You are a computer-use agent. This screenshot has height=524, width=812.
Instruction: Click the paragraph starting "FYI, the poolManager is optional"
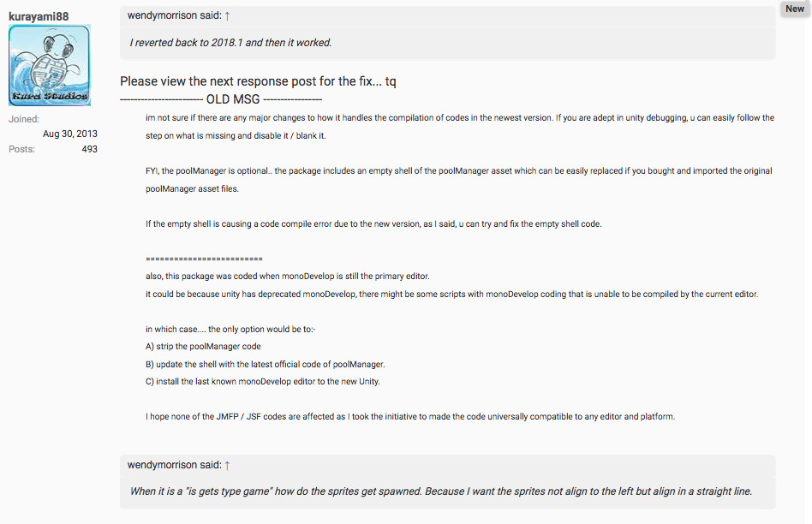pyautogui.click(x=459, y=180)
